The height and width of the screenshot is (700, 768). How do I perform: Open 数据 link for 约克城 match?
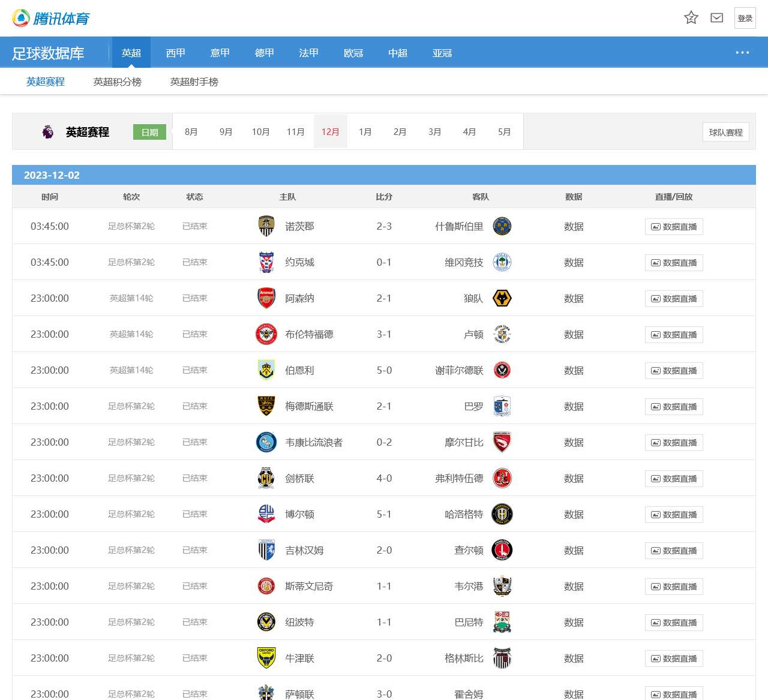click(x=574, y=262)
